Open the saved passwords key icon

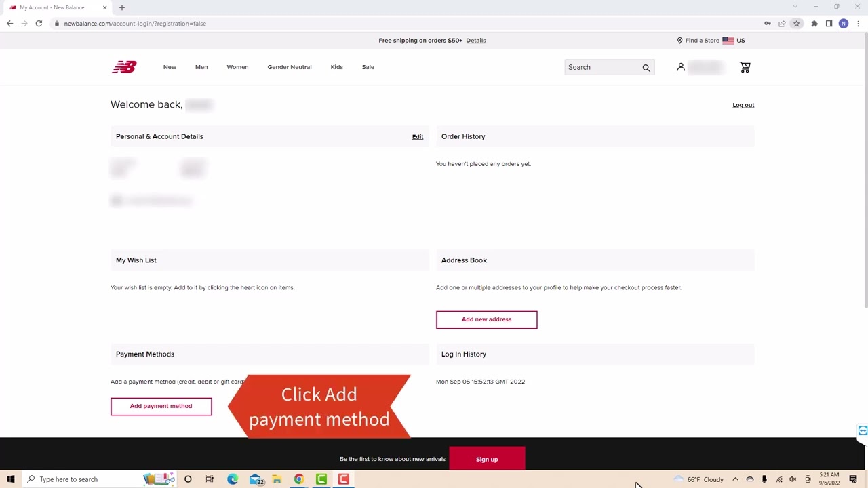coord(768,24)
